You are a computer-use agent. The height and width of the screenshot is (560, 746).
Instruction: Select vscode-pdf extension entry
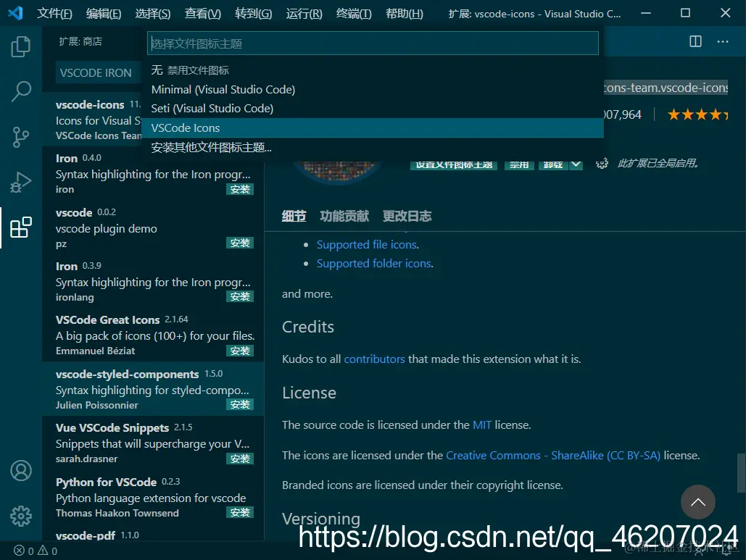click(x=153, y=535)
